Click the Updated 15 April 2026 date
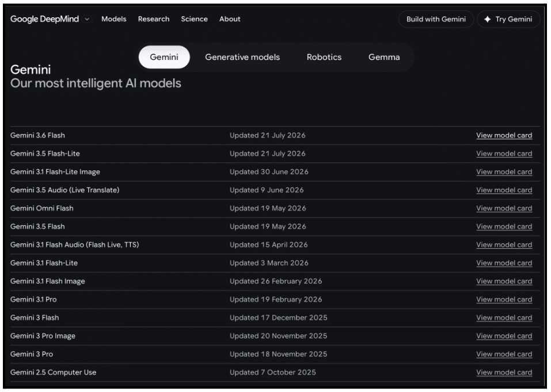This screenshot has width=551, height=392. pyautogui.click(x=268, y=245)
